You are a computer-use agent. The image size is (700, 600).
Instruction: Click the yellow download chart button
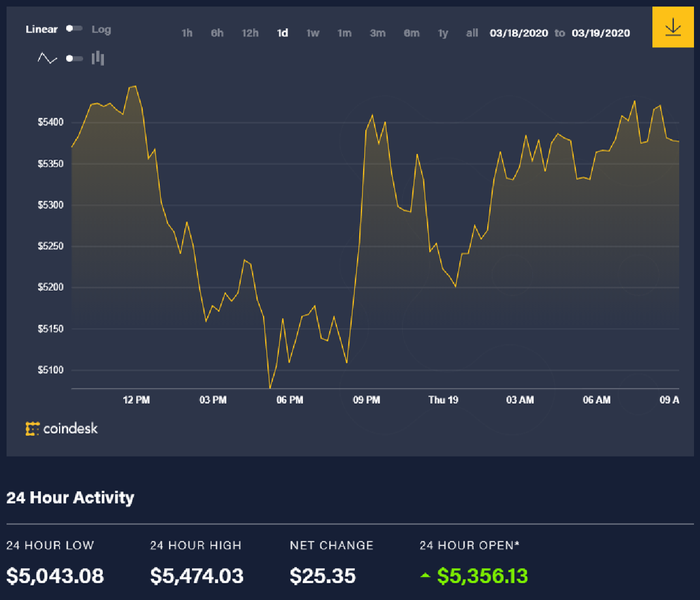click(x=673, y=27)
